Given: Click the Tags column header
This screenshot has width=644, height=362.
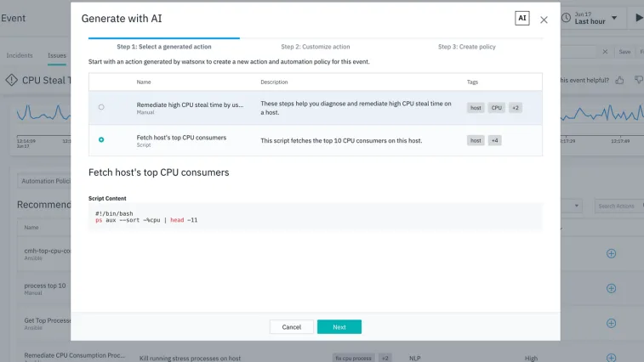Looking at the screenshot, I should click(x=472, y=82).
